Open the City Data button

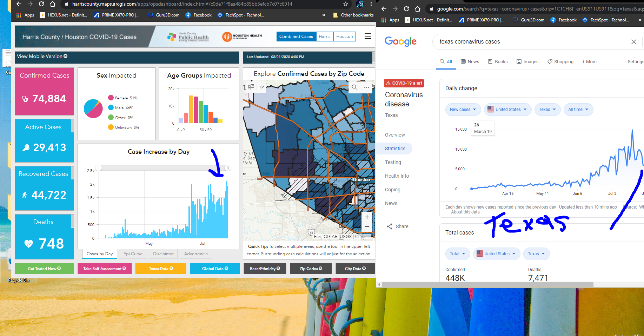(x=355, y=269)
